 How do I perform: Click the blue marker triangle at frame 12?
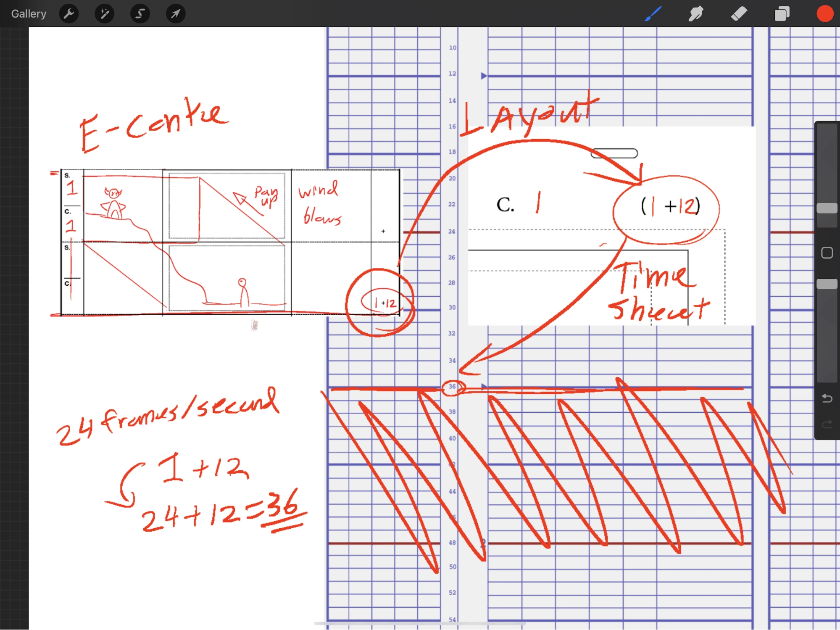click(484, 76)
